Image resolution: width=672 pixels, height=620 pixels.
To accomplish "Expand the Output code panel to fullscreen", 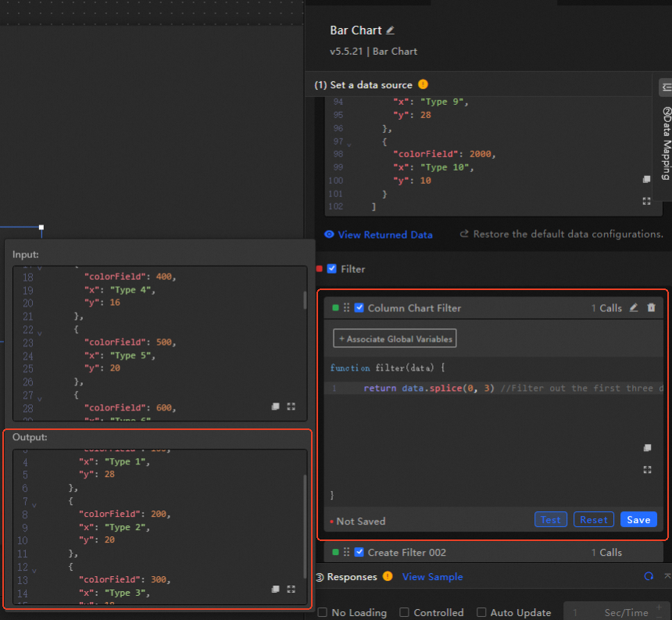I will coord(291,589).
